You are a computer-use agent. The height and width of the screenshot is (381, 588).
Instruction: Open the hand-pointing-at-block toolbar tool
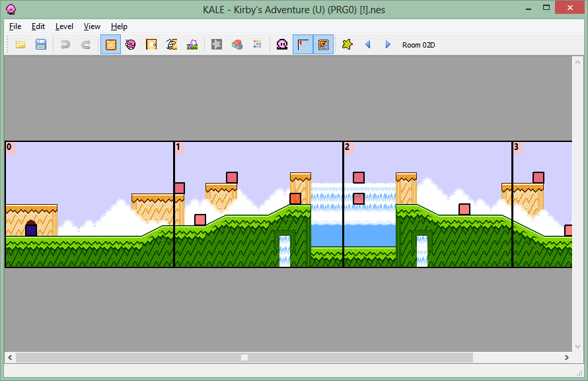[172, 45]
